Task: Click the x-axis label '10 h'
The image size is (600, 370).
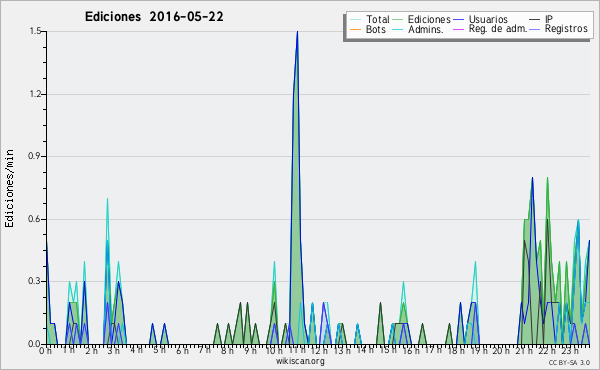Action: tap(274, 351)
